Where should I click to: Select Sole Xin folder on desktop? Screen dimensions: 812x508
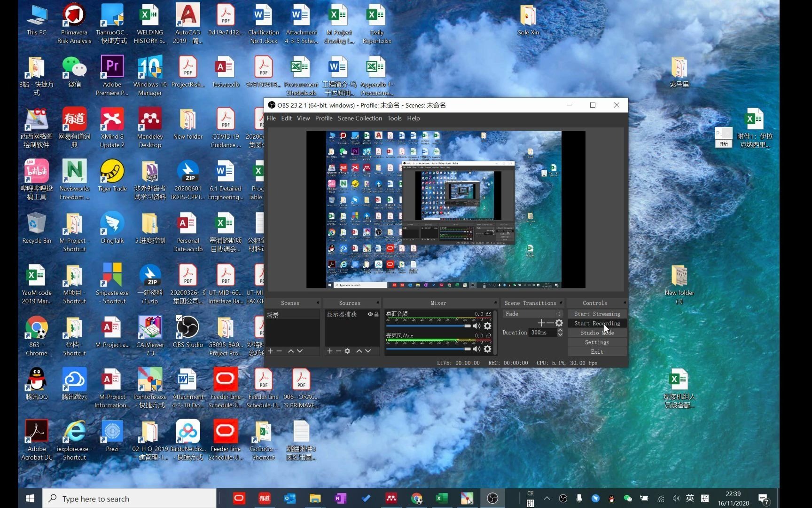(528, 20)
